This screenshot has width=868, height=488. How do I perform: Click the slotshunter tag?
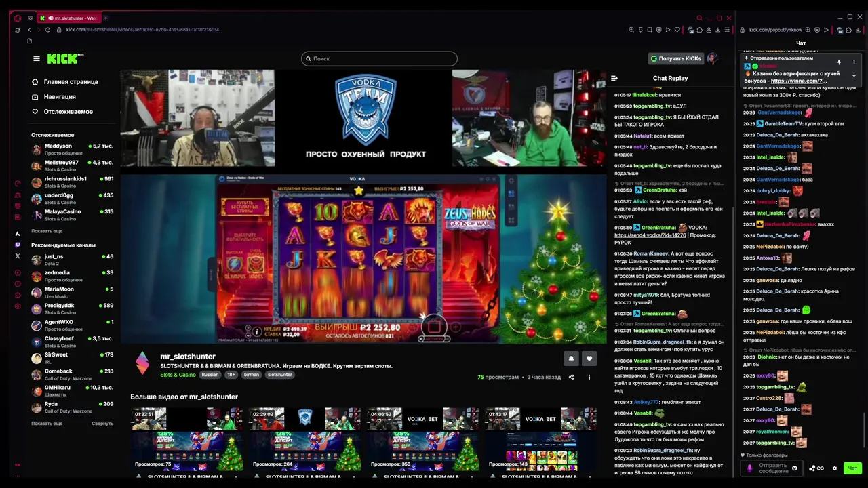click(x=279, y=375)
